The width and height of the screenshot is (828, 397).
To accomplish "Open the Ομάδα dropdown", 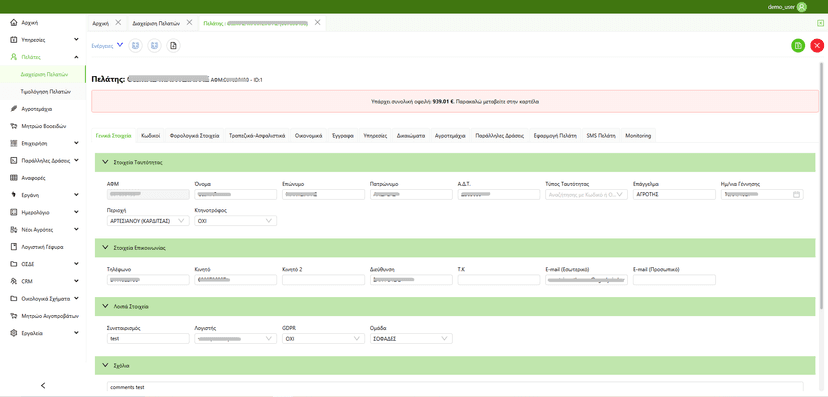I will tap(411, 338).
